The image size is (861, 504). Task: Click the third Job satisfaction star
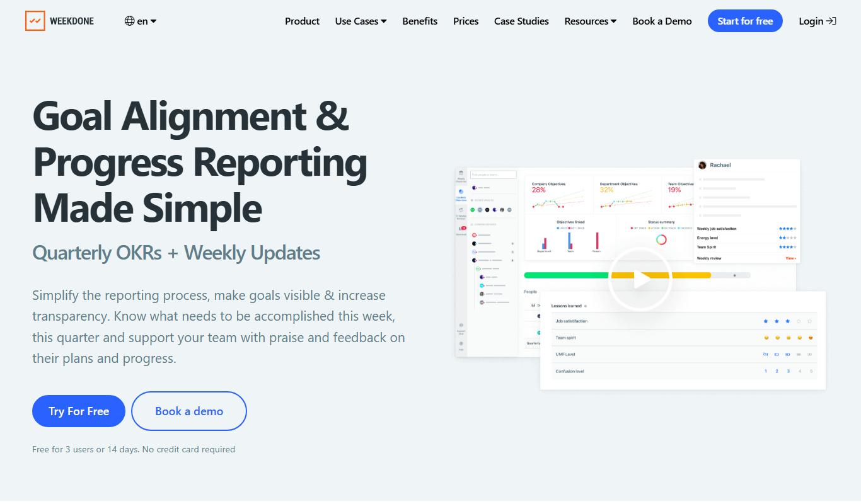788,321
